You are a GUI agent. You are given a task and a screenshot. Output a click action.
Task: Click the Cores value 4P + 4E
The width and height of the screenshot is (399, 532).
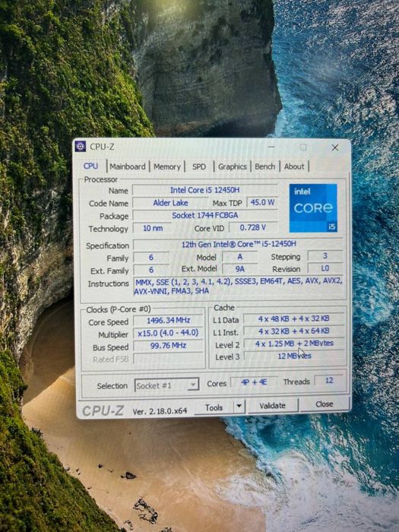click(x=254, y=382)
